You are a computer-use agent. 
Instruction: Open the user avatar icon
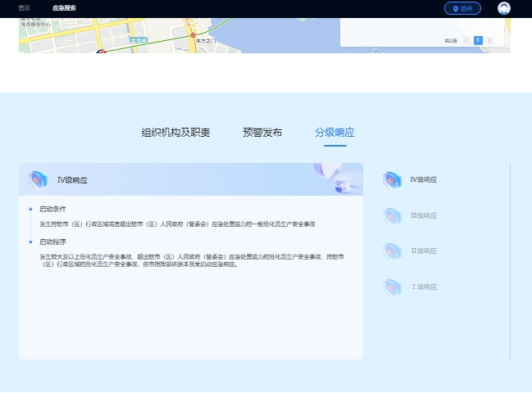[x=504, y=8]
